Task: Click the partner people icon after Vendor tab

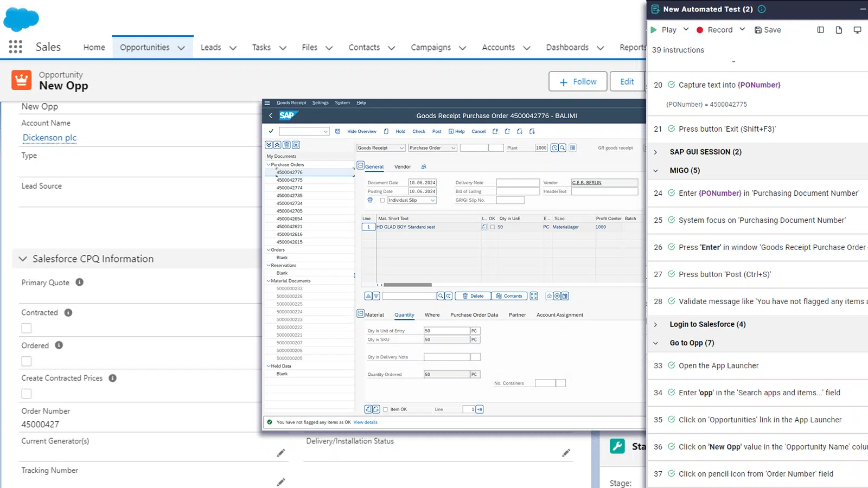Action: (x=424, y=166)
